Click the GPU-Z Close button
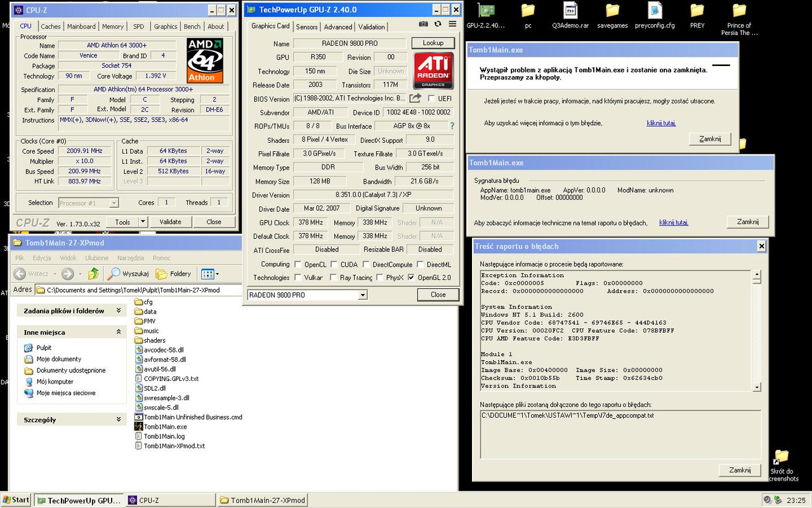The width and height of the screenshot is (812, 508). (x=438, y=295)
